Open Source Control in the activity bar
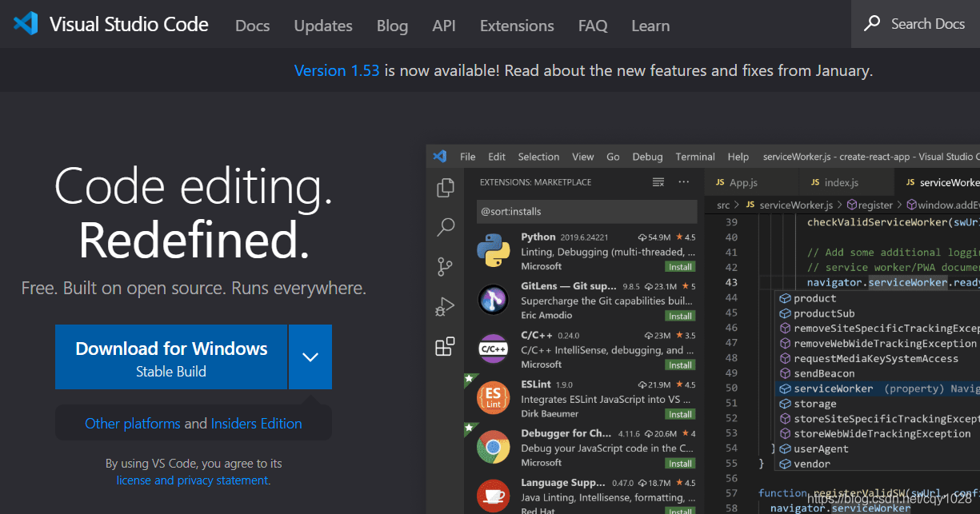 tap(445, 267)
